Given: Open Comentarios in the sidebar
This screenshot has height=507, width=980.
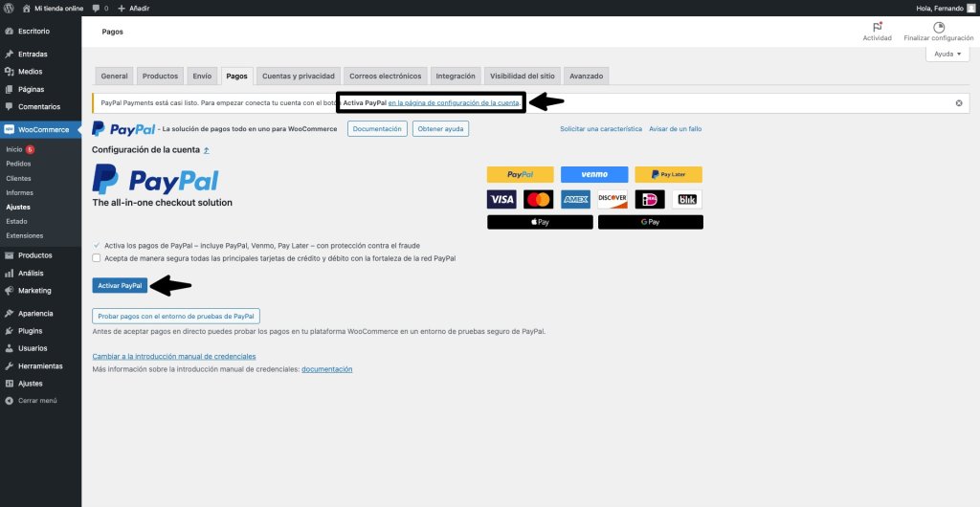Looking at the screenshot, I should pos(40,107).
